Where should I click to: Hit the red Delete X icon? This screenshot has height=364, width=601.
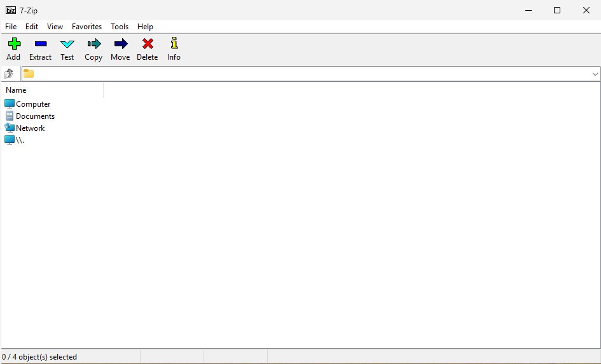coord(147,44)
